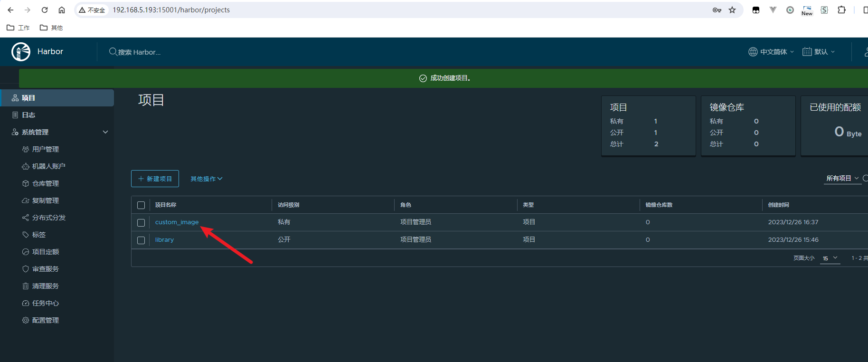868x362 pixels.
Task: Click the 新建项目 button
Action: click(x=155, y=179)
